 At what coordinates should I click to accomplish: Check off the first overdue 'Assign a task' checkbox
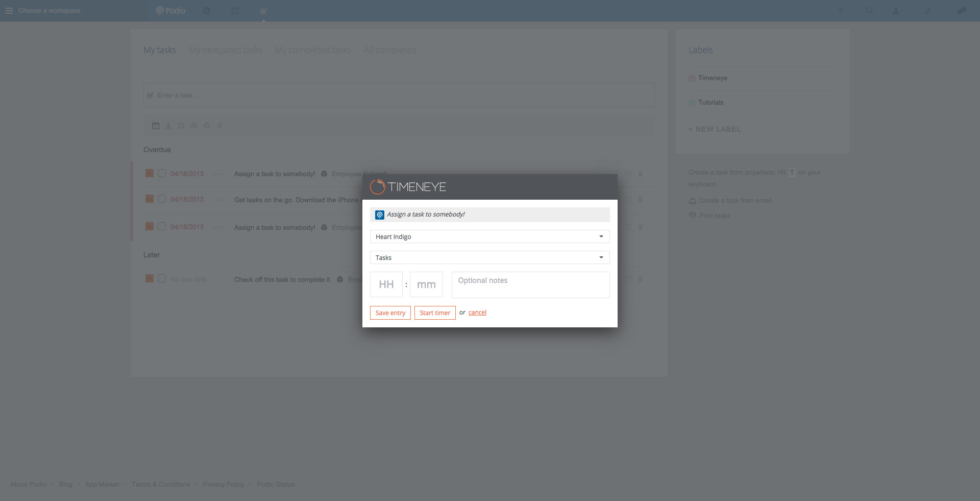point(162,173)
